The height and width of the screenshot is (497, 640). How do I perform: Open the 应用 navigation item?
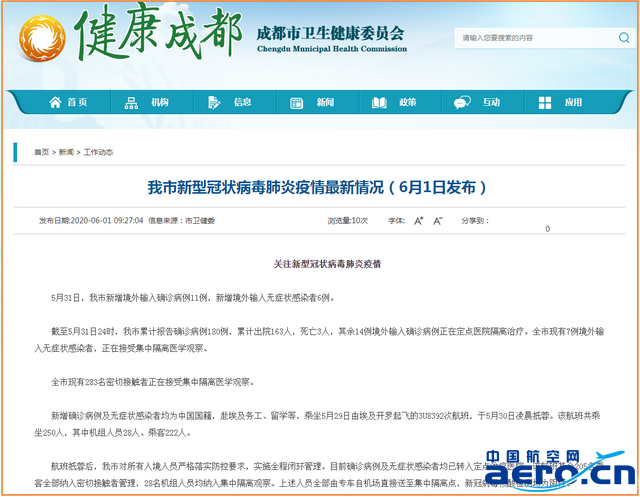573,102
